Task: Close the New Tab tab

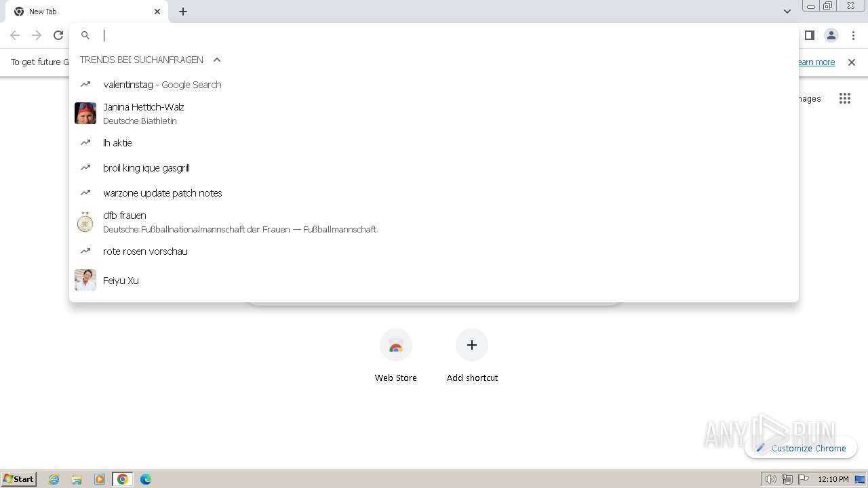Action: [157, 12]
